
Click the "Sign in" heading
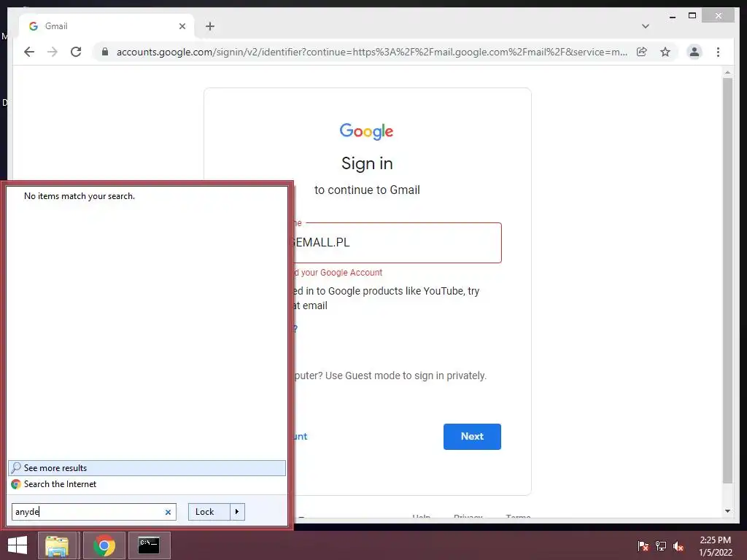point(367,164)
